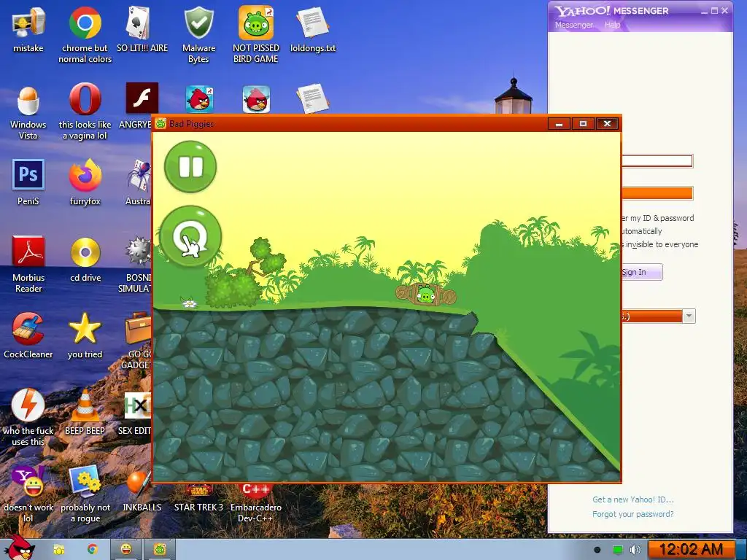Open the Angry Birds shortcut icon beside ANGRYB
This screenshot has height=560, width=747.
[199, 99]
